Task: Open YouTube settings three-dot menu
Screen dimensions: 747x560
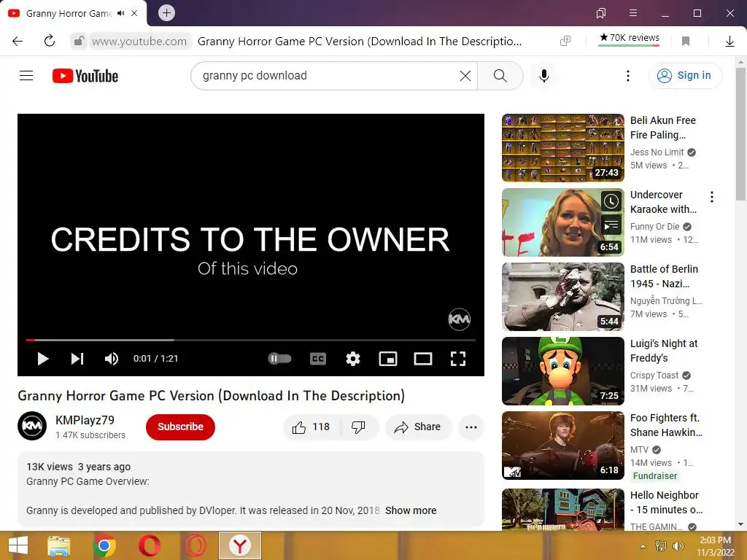Action: (x=628, y=76)
